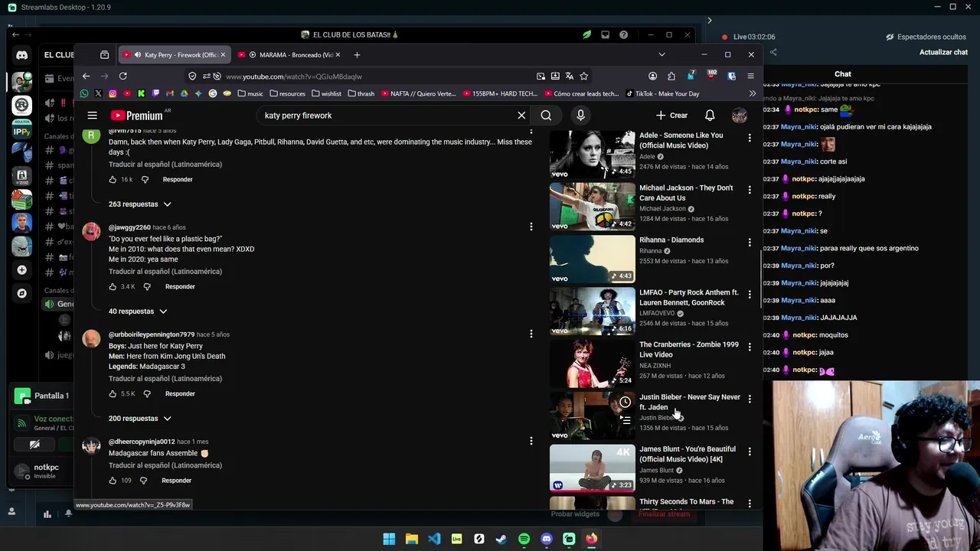Open @urbboirileypennington7979 channel link
The width and height of the screenshot is (980, 551).
coord(152,334)
